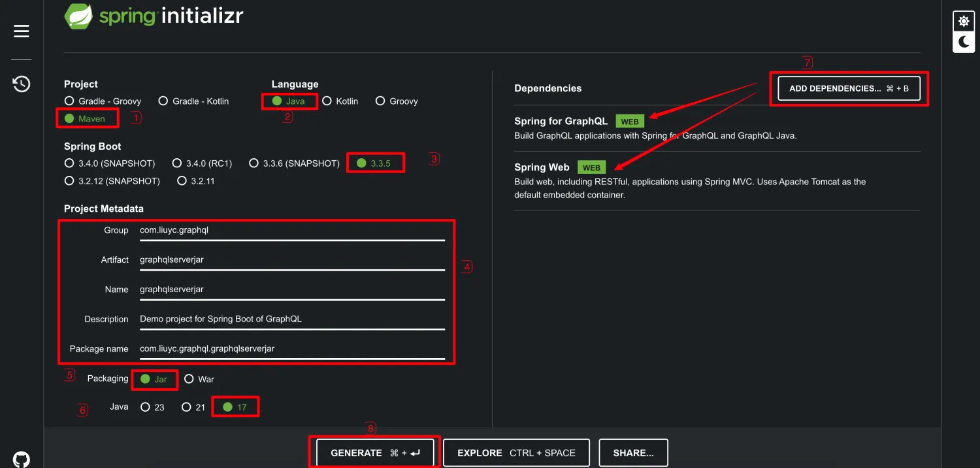Select Maven project type
Screen dimensions: 980x468
click(x=84, y=119)
